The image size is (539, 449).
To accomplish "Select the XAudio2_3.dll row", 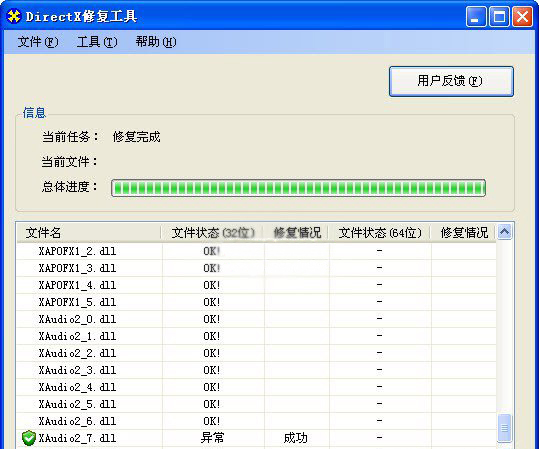I will point(256,370).
